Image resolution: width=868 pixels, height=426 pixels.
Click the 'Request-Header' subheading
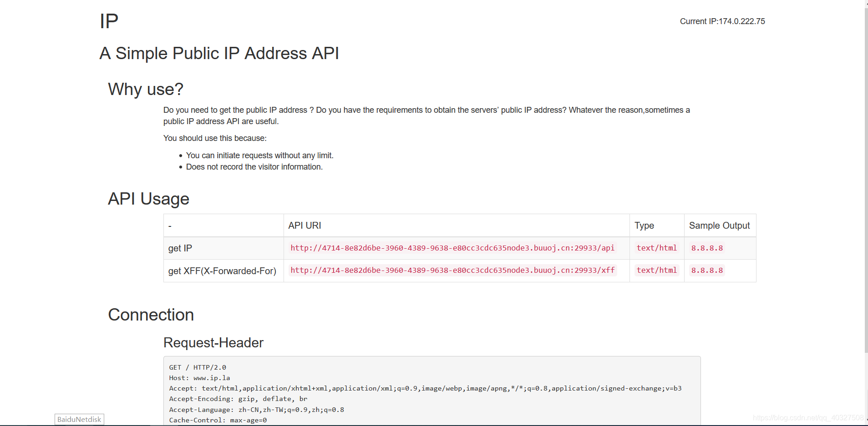(213, 343)
